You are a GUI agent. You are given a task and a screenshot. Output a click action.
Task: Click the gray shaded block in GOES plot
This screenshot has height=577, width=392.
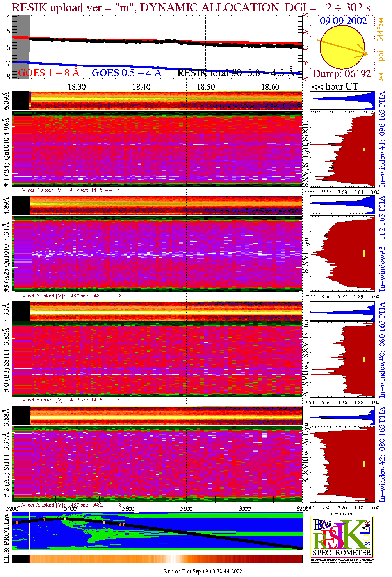[21, 47]
